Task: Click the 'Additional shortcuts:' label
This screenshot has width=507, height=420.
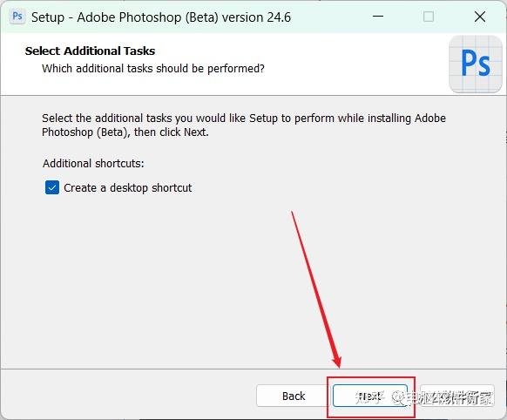Action: (93, 163)
